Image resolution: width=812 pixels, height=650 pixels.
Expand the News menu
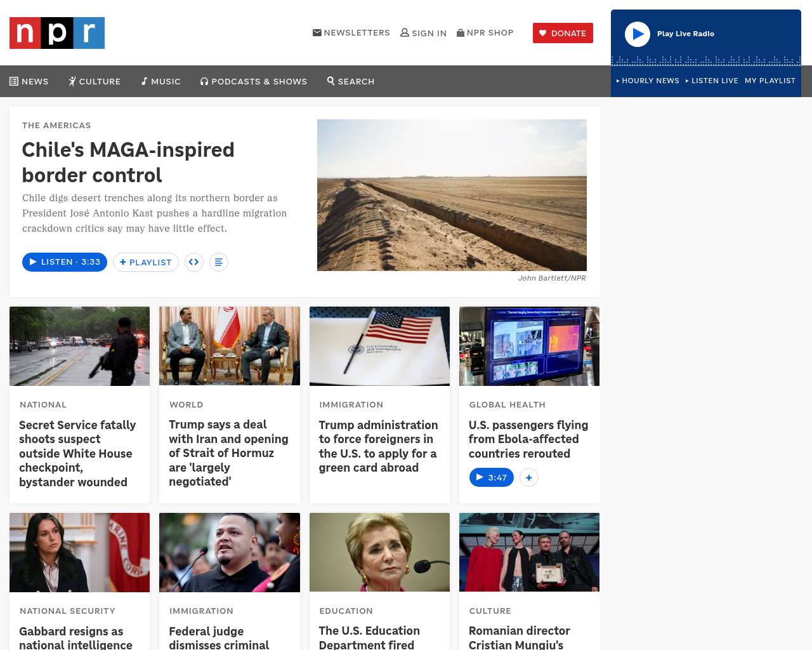pos(29,81)
